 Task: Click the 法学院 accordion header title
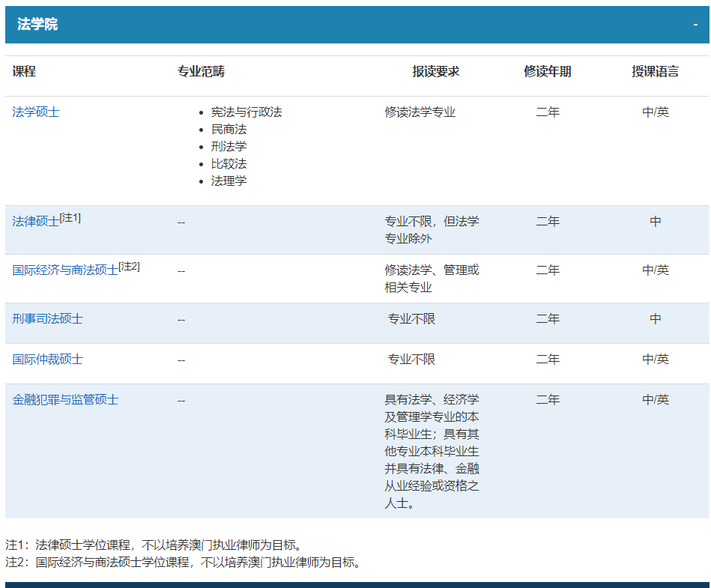[37, 25]
